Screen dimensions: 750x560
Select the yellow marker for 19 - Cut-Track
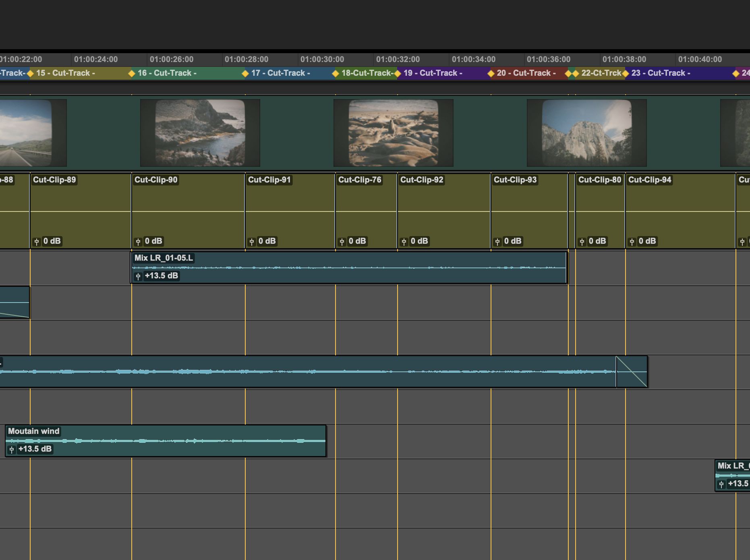[398, 73]
